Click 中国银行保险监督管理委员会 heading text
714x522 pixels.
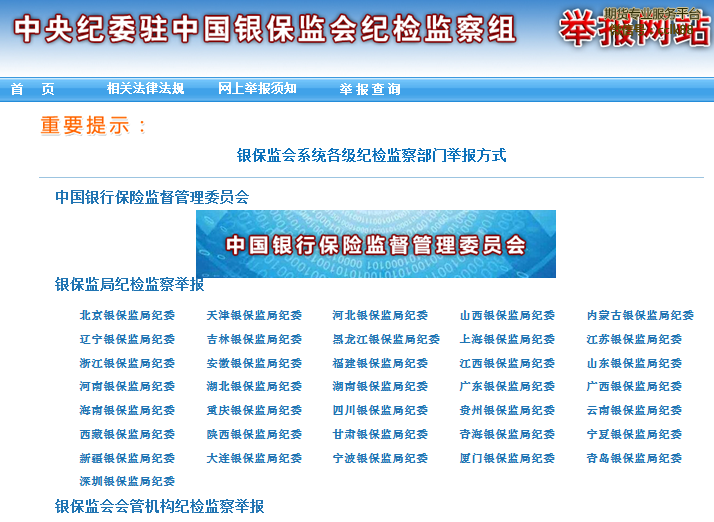pyautogui.click(x=152, y=197)
